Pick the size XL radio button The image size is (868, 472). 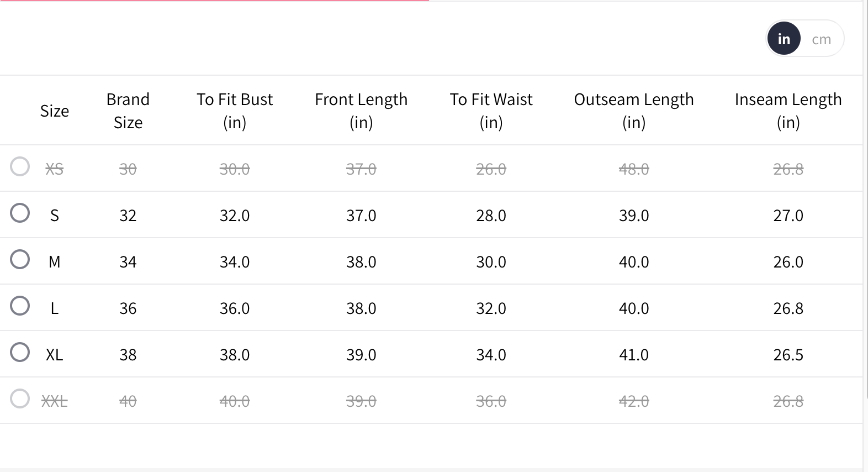20,352
